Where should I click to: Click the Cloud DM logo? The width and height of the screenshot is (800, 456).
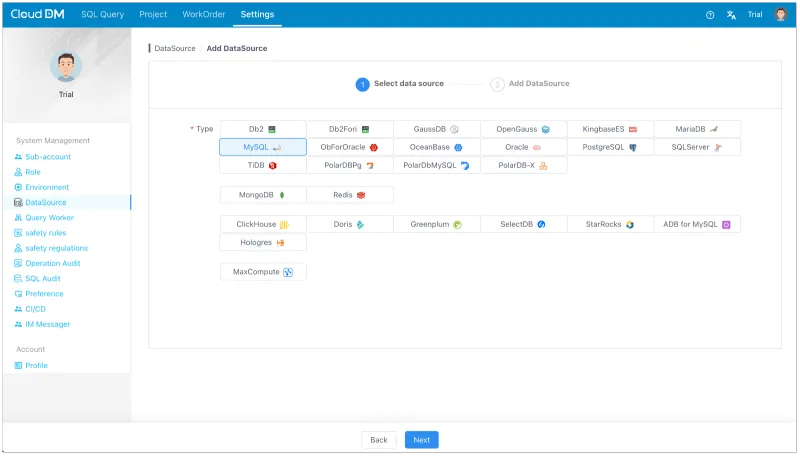pyautogui.click(x=37, y=14)
